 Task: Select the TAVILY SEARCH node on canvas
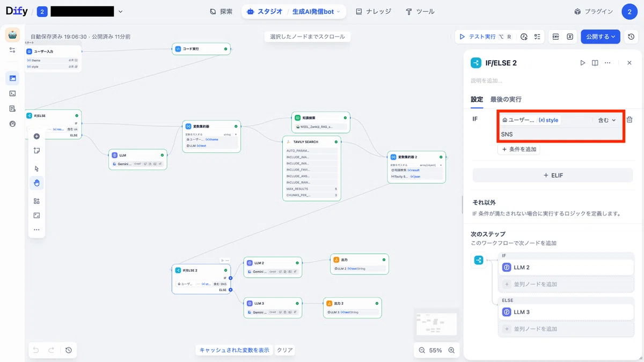[312, 168]
